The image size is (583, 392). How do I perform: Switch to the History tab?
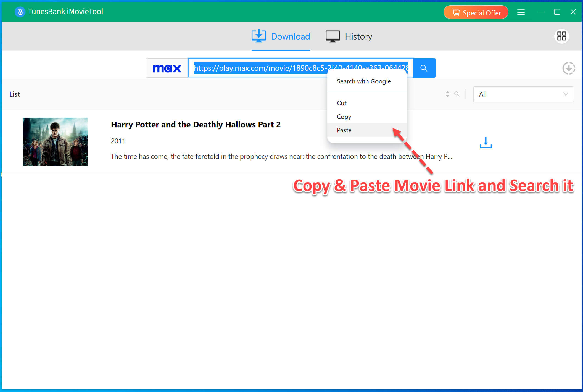click(x=349, y=36)
